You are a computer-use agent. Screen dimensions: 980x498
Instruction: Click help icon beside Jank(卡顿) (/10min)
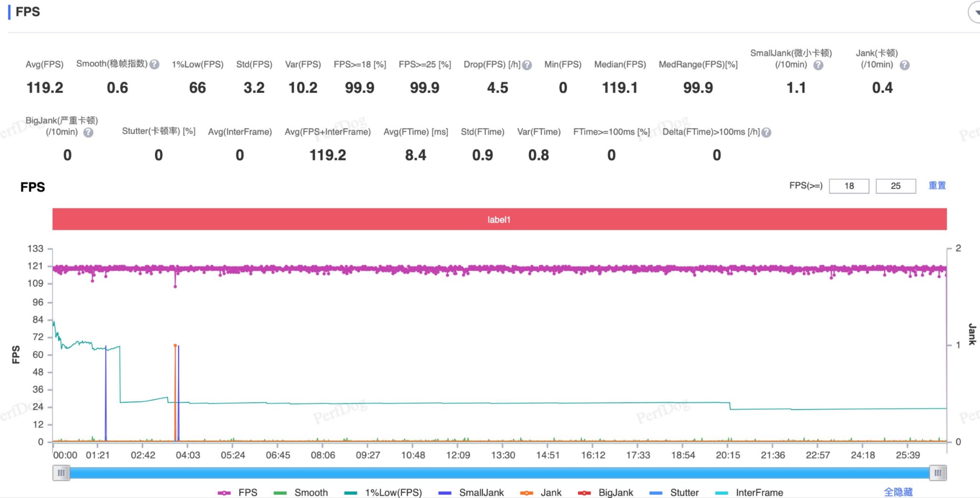[905, 65]
